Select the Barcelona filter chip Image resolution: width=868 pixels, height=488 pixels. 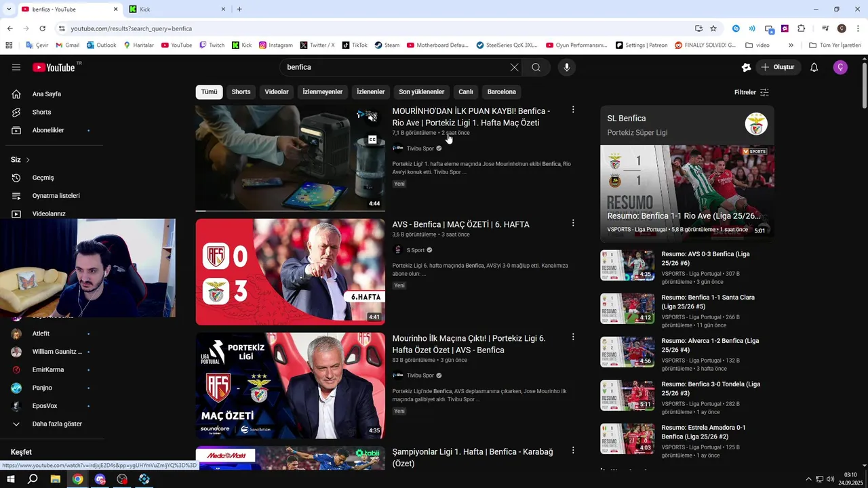[502, 91]
